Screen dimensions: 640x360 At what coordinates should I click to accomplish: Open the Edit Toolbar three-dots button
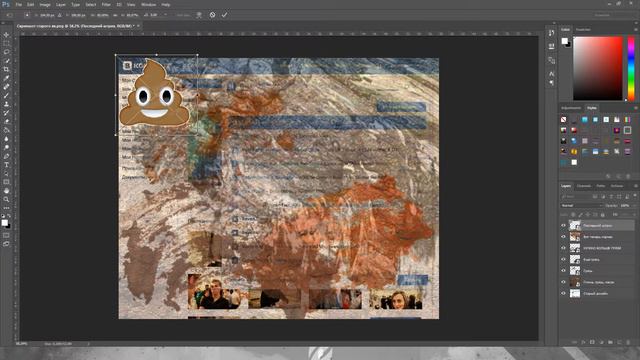[6, 208]
